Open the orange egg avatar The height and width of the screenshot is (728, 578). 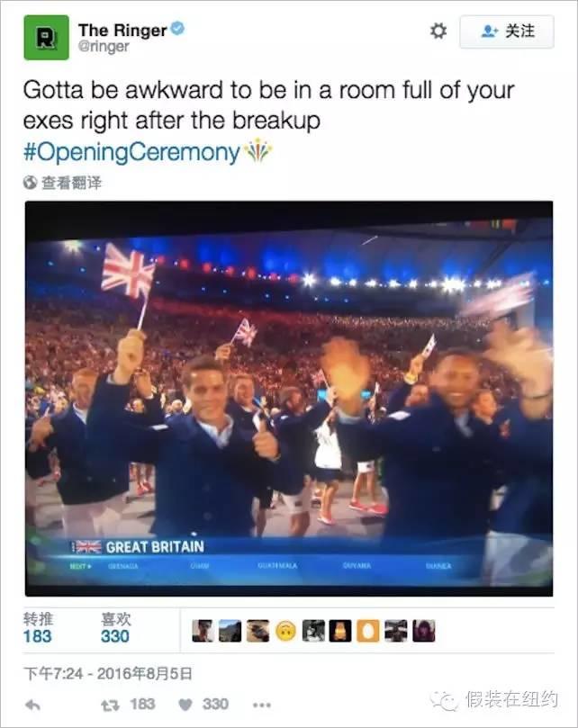click(368, 631)
